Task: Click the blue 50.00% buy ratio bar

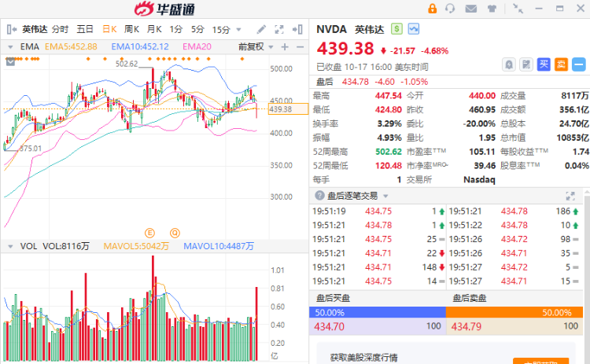Action: pyautogui.click(x=378, y=312)
